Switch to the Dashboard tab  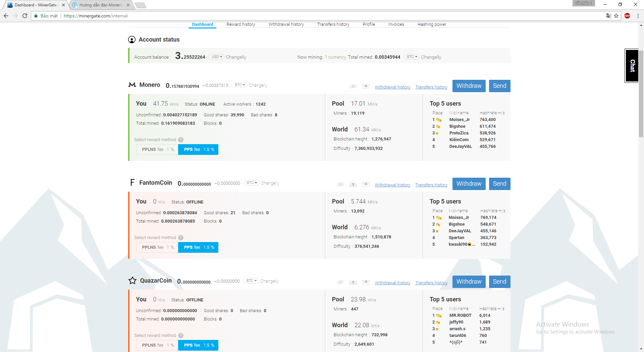203,24
